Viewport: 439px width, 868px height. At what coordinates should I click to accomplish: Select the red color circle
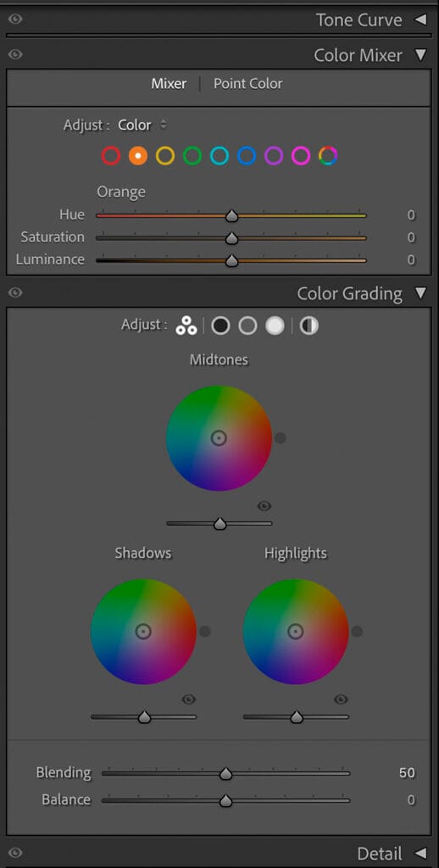point(111,156)
